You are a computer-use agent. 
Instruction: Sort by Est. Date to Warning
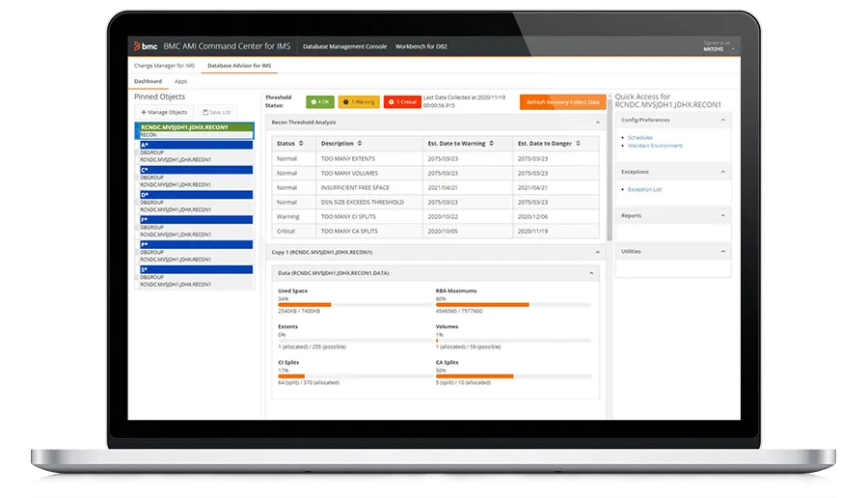(492, 144)
